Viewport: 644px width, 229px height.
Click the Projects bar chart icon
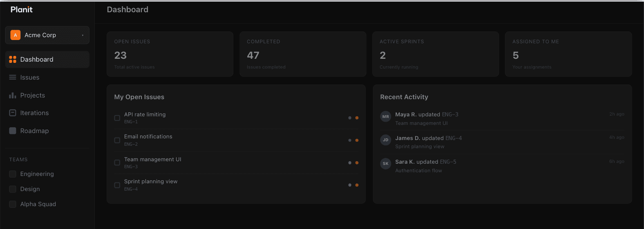point(13,96)
